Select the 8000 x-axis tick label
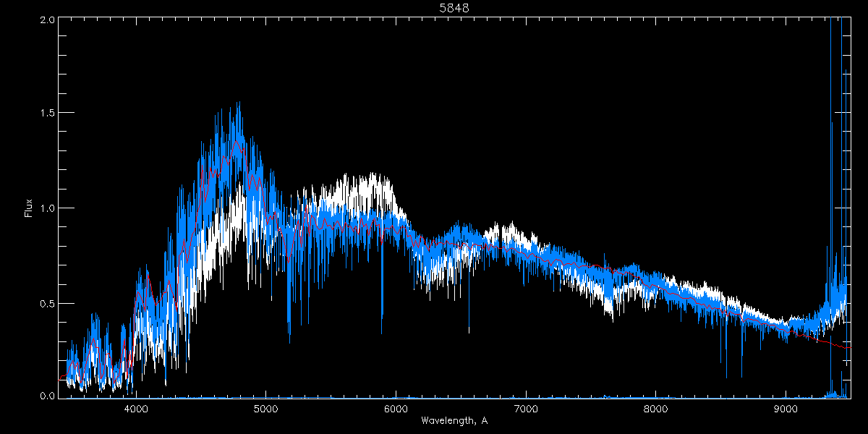Viewport: 868px width, 434px height. tap(656, 409)
